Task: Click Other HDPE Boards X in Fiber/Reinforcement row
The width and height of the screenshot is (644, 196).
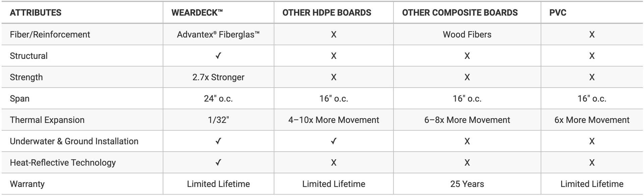Action: [333, 35]
